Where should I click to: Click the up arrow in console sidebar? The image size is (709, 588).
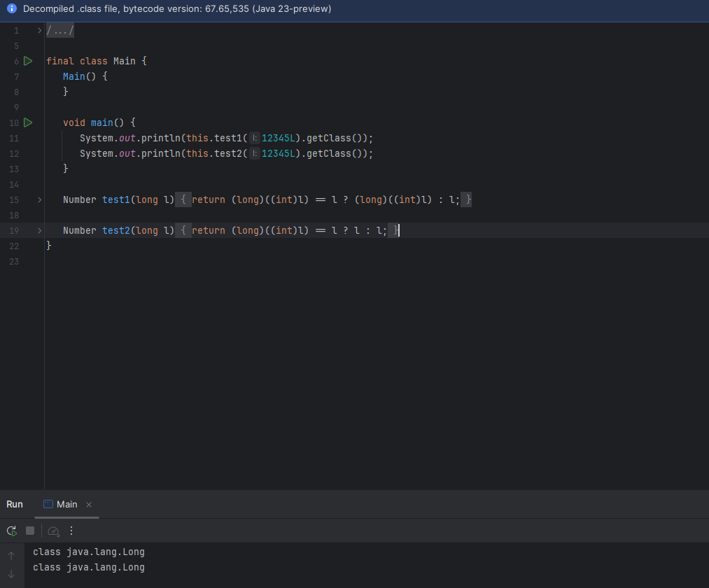click(11, 555)
